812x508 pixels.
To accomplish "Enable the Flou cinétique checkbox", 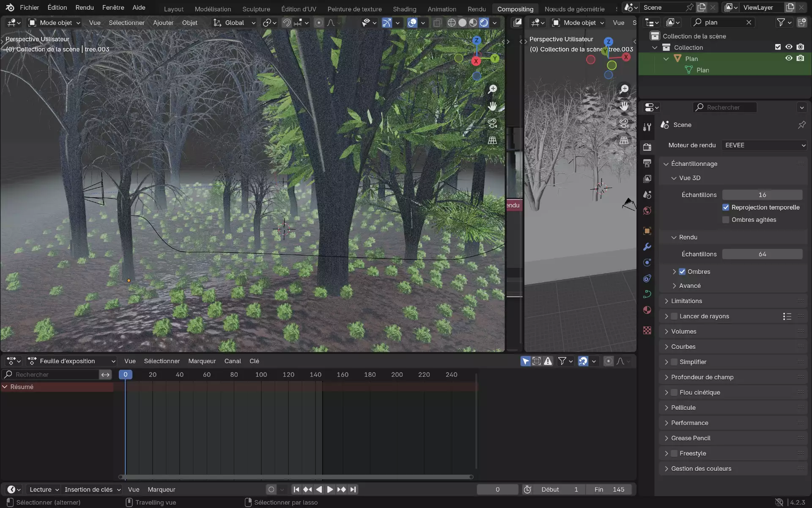I will point(674,392).
